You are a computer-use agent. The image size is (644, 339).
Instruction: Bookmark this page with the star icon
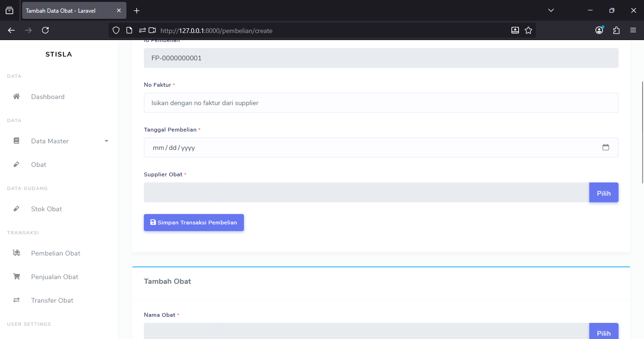[x=528, y=31]
